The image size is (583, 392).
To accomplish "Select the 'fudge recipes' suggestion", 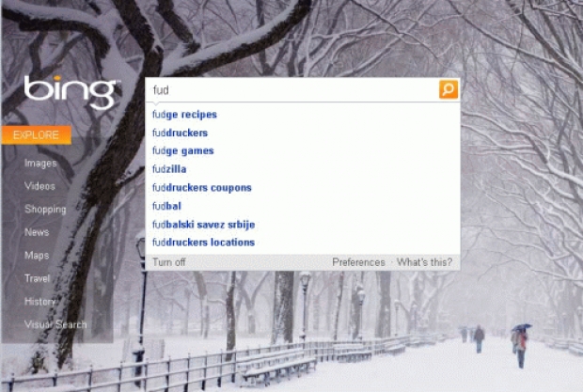I will (x=184, y=115).
